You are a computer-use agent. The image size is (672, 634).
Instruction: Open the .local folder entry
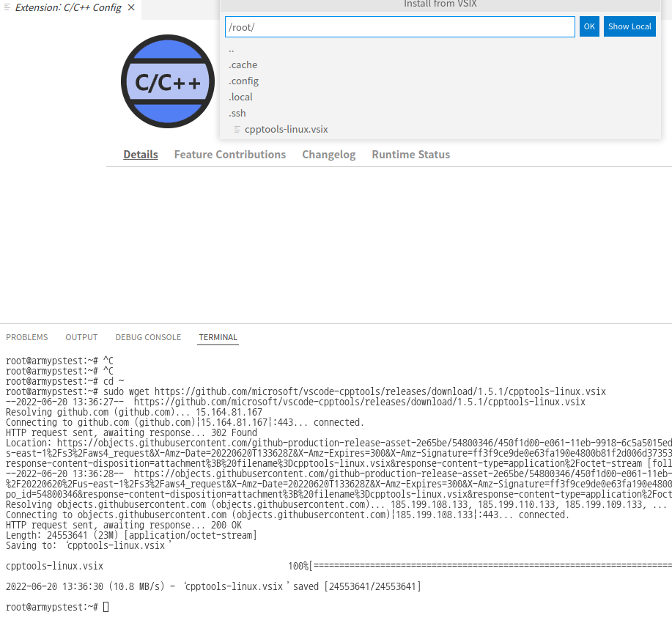(440, 97)
